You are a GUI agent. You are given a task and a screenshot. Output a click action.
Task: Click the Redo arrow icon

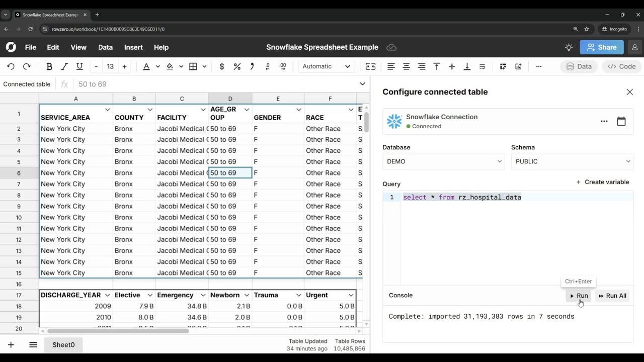(x=27, y=66)
